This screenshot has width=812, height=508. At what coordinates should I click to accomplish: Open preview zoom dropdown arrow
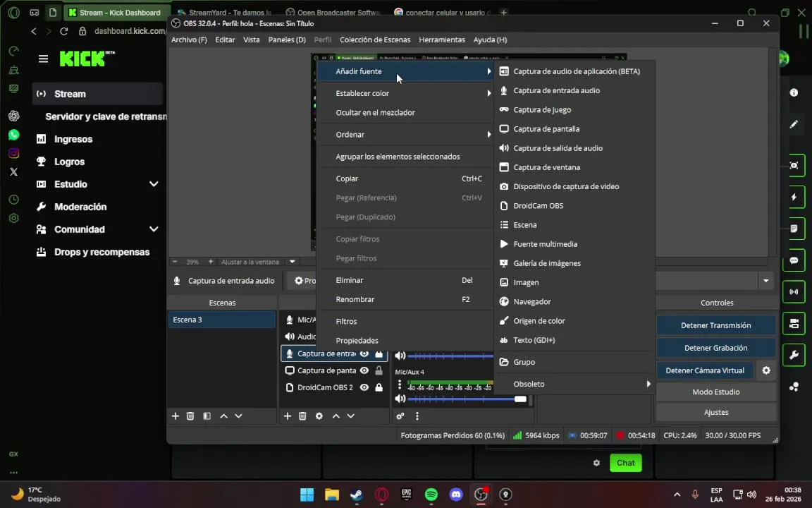292,262
